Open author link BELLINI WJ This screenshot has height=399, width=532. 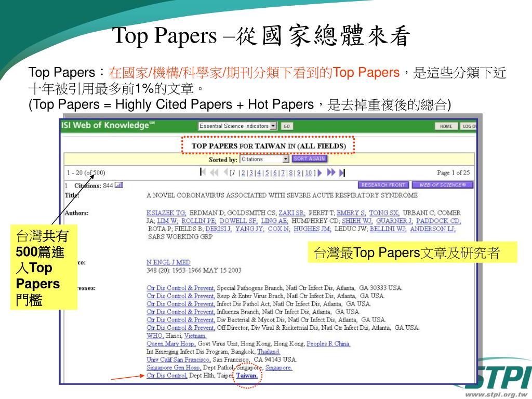(x=388, y=229)
